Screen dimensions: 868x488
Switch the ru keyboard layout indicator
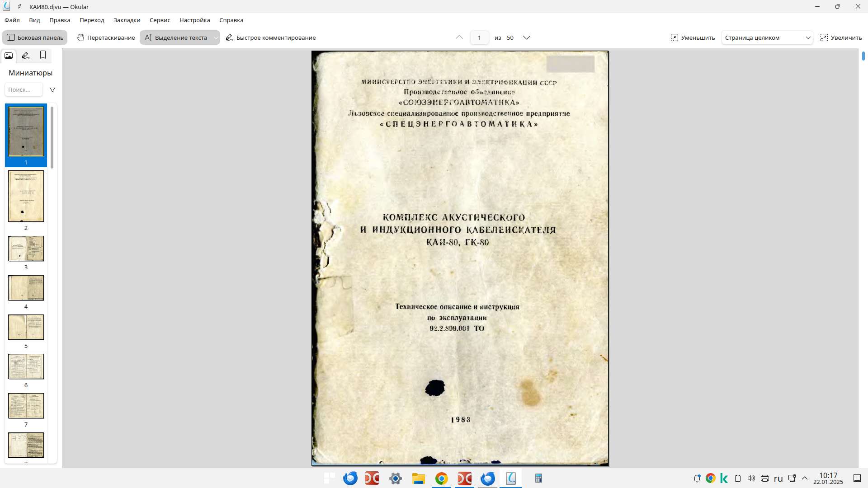tap(778, 478)
